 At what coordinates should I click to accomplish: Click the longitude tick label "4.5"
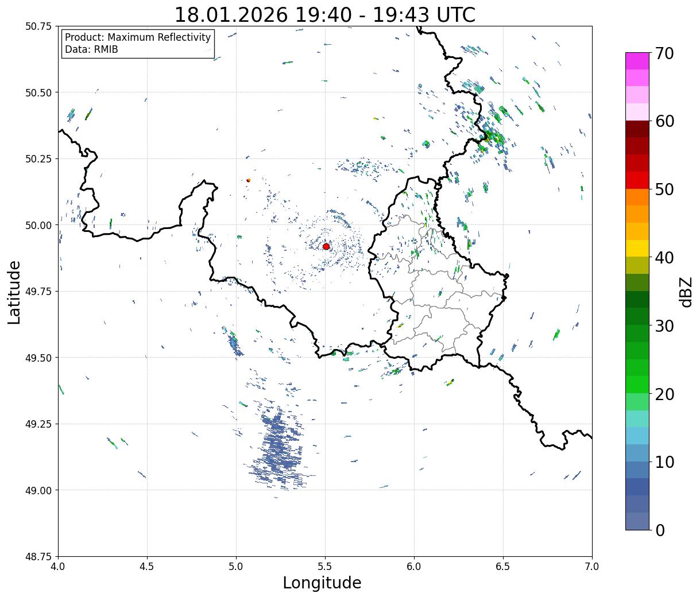click(x=147, y=567)
